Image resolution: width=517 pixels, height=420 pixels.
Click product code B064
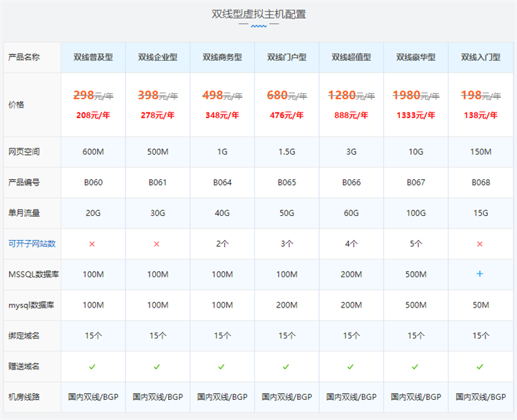click(x=222, y=183)
